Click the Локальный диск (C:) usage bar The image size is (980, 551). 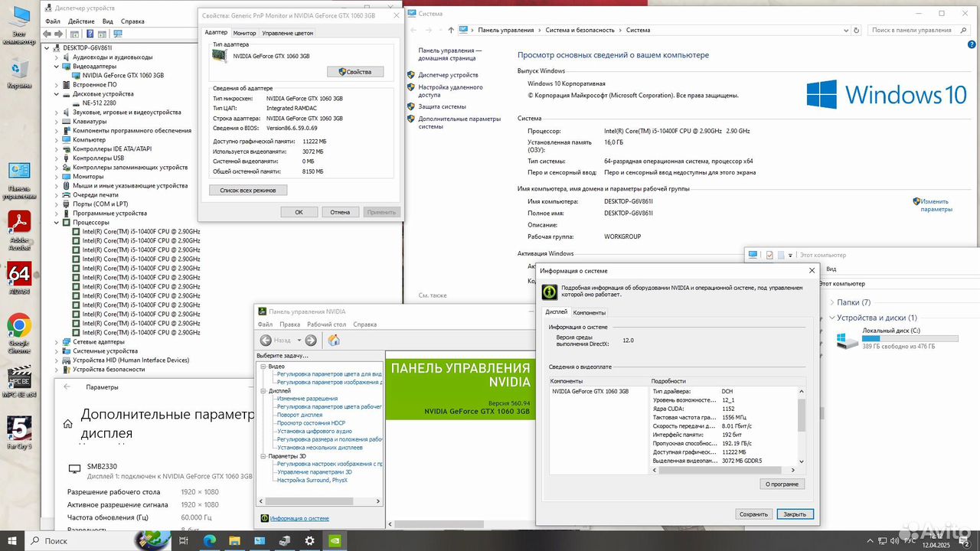(x=910, y=338)
